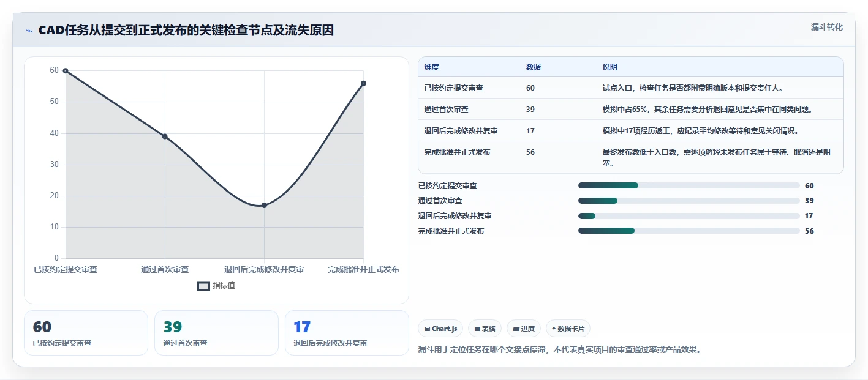Click table cell 通过首次审查 in 维度 column
The image size is (868, 380).
[447, 109]
